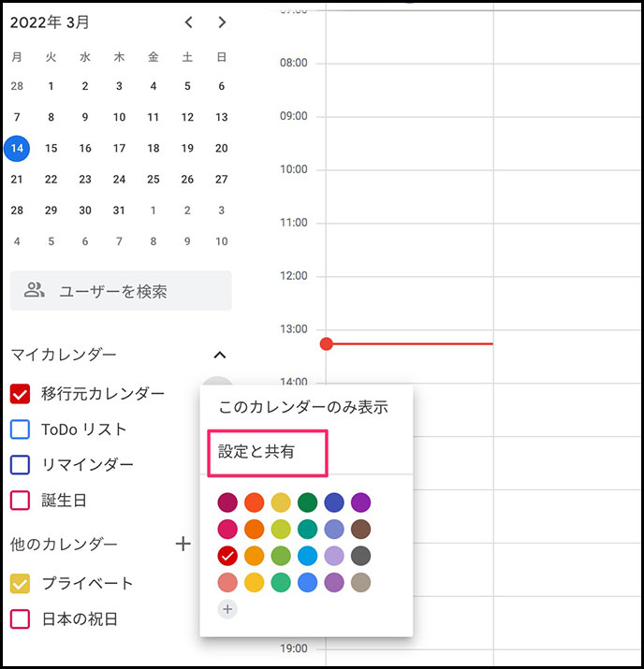644x669 pixels.
Task: Pick the teal swatch in the second row
Action: coord(307,529)
